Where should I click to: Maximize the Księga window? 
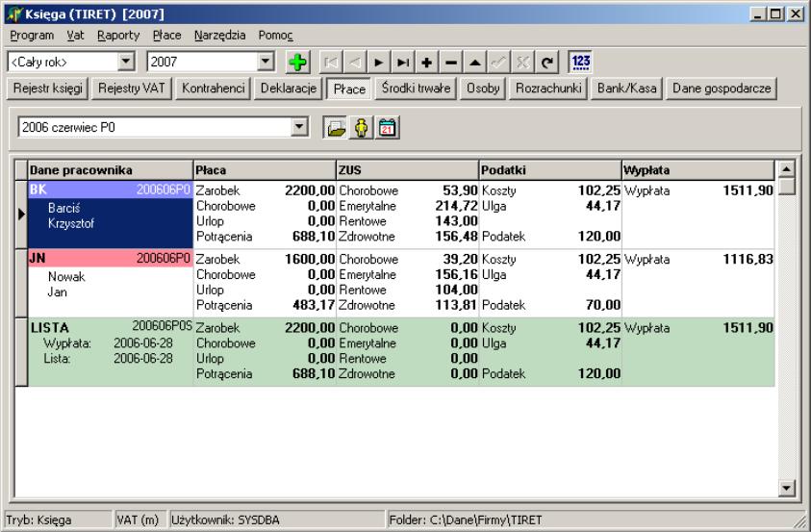tap(775, 14)
